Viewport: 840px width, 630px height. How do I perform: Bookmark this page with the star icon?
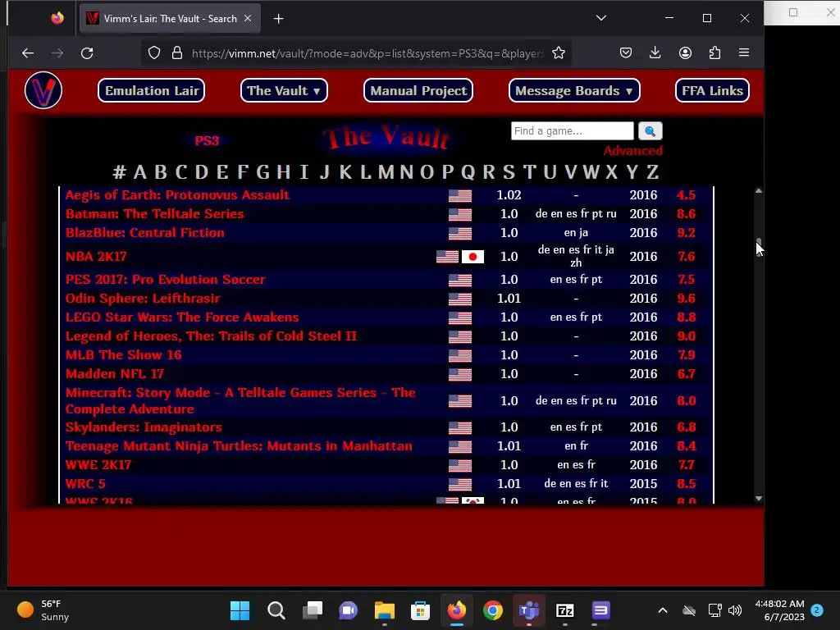559,53
